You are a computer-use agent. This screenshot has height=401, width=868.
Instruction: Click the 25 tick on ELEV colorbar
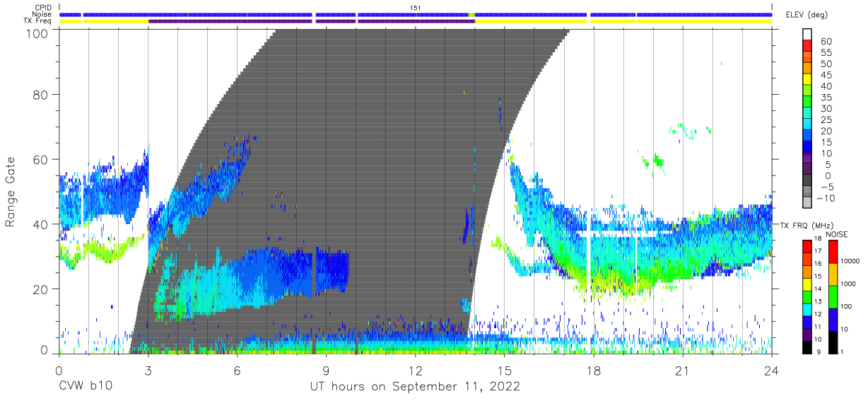[826, 120]
